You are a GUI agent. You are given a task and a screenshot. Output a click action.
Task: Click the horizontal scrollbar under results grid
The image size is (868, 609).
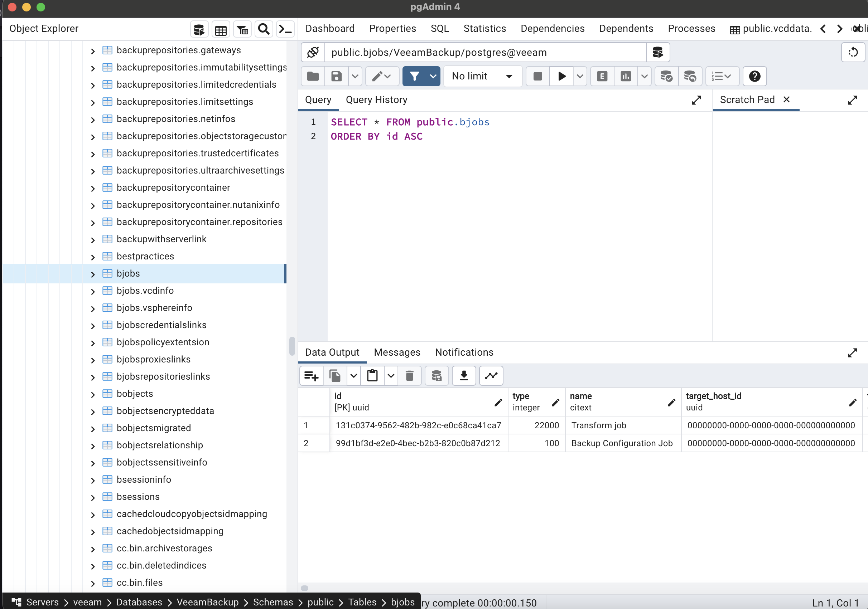pos(305,588)
